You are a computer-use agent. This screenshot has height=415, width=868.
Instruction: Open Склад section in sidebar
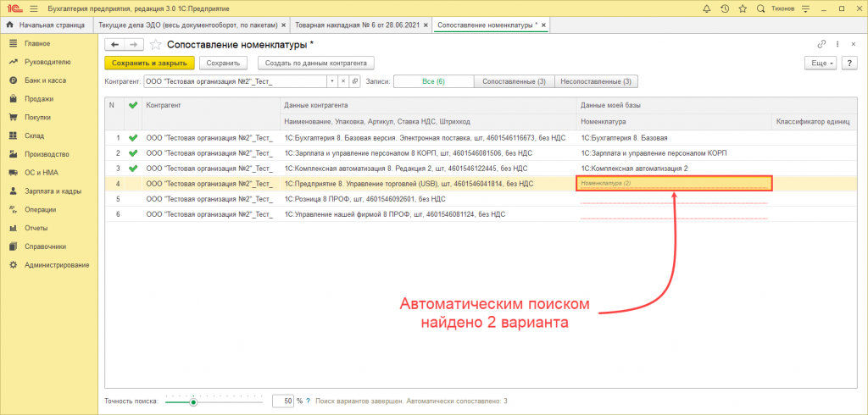[x=34, y=136]
